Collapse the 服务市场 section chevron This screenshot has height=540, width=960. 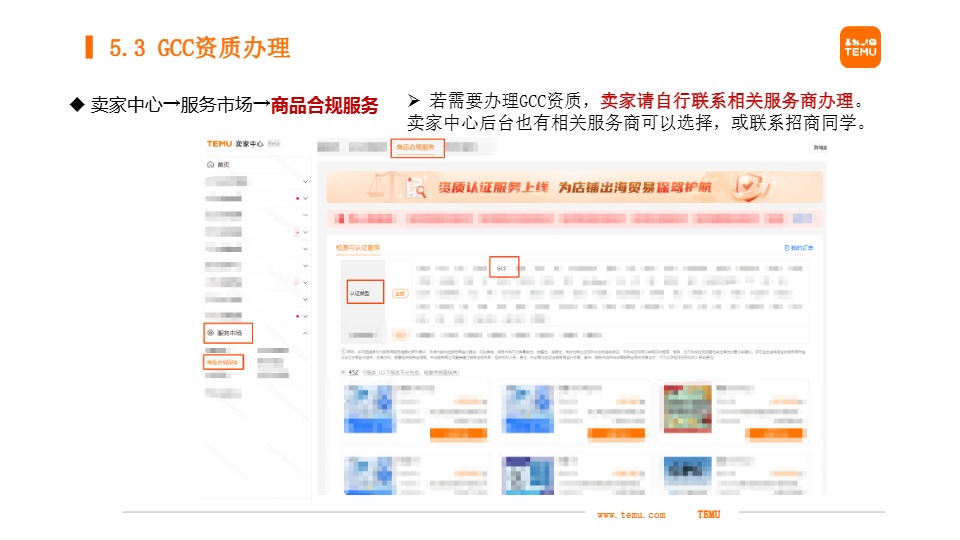coord(305,333)
